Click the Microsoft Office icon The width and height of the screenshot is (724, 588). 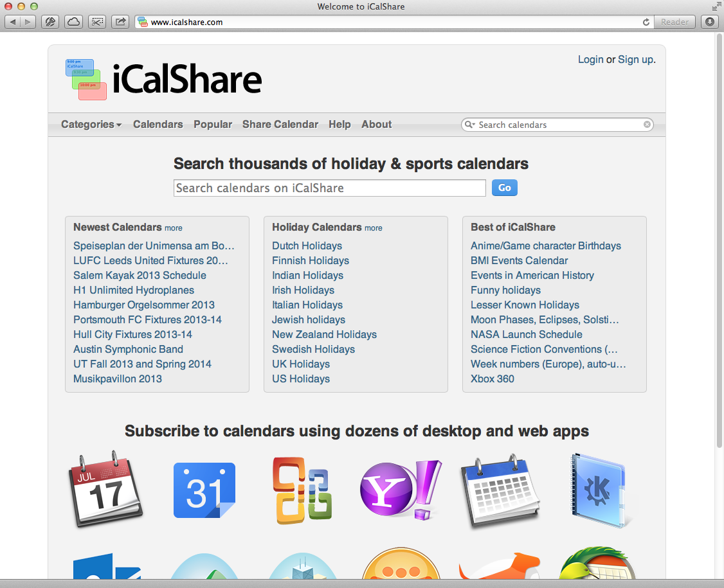tap(302, 490)
